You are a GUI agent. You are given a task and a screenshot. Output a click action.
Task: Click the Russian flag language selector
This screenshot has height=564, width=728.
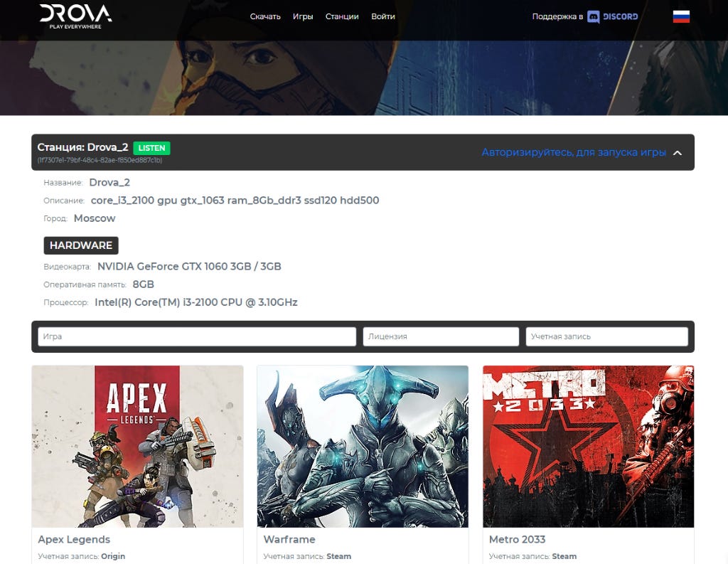680,16
